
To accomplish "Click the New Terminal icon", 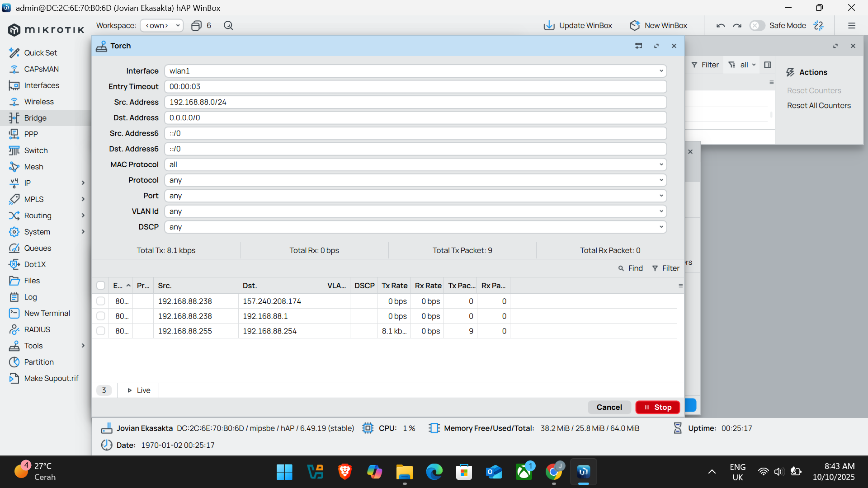I will pos(14,313).
